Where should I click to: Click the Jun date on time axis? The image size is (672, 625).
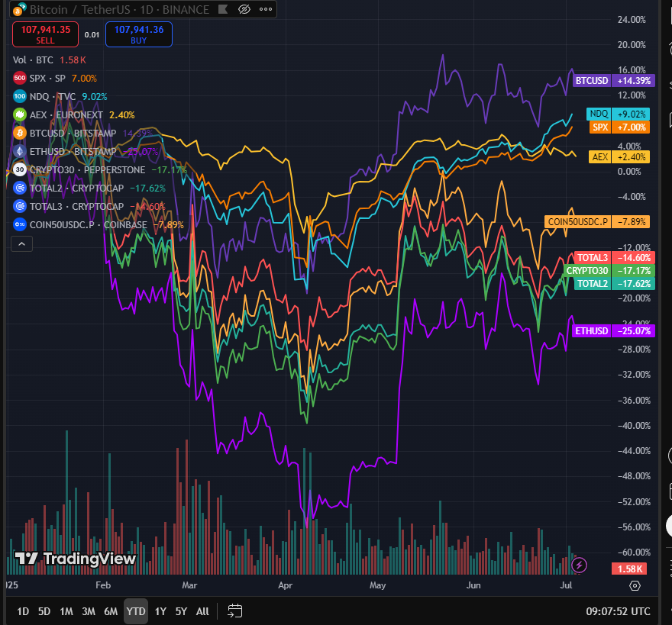click(473, 585)
